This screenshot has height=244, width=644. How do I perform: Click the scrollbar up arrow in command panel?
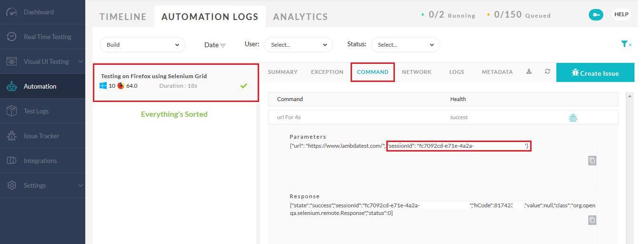[631, 97]
